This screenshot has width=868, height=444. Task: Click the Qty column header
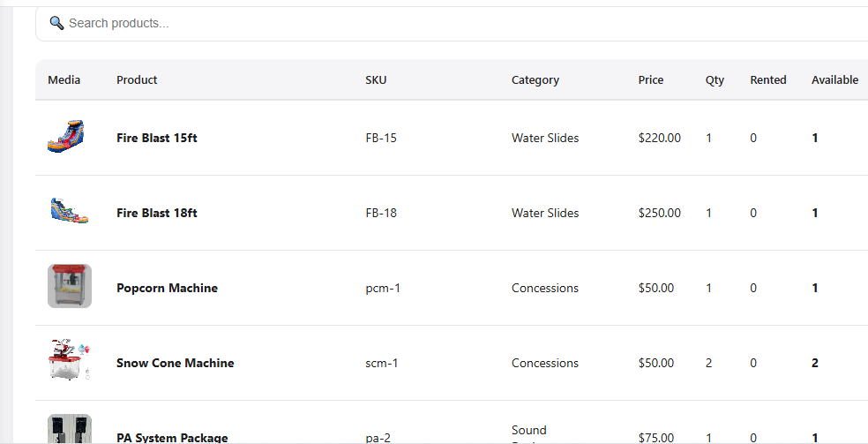coord(715,79)
